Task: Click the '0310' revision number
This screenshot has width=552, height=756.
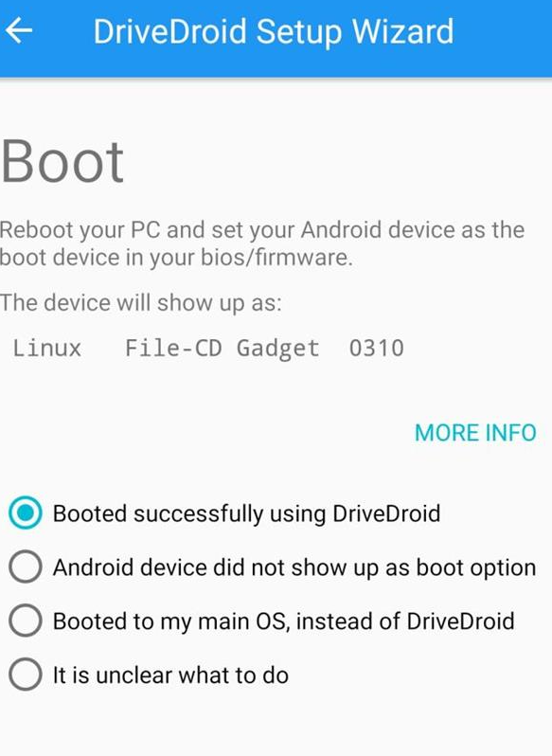Action: click(377, 348)
